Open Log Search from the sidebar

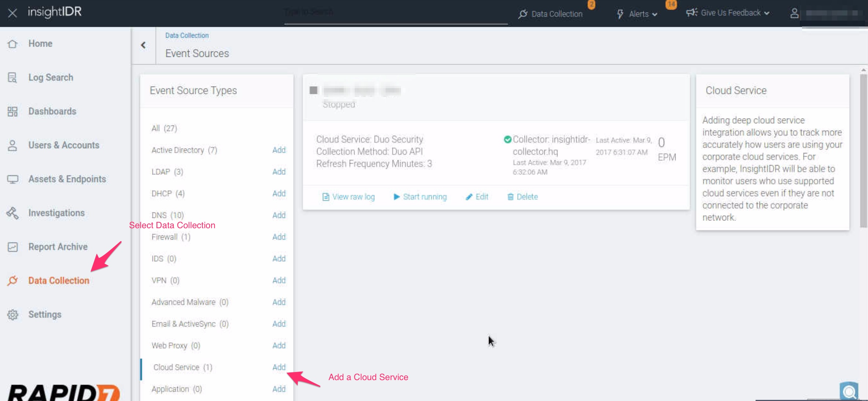pyautogui.click(x=51, y=77)
